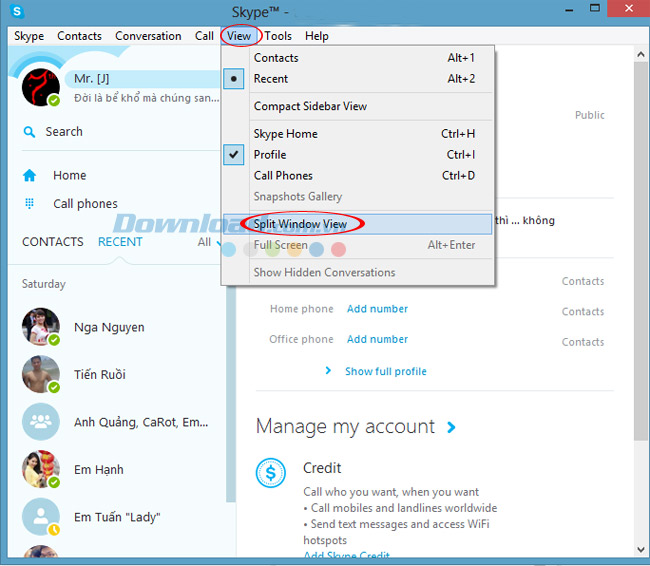
Task: Click Contacts privacy label for Office phone
Action: 583,342
